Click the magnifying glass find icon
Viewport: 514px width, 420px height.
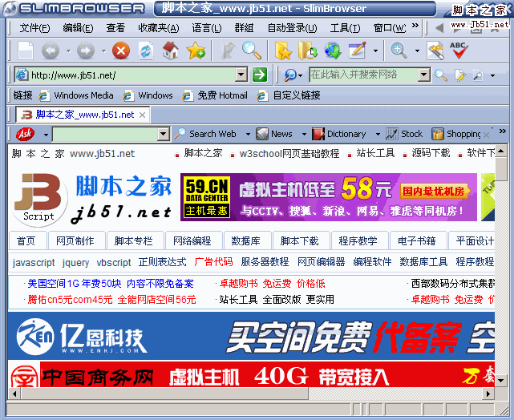pos(252,50)
